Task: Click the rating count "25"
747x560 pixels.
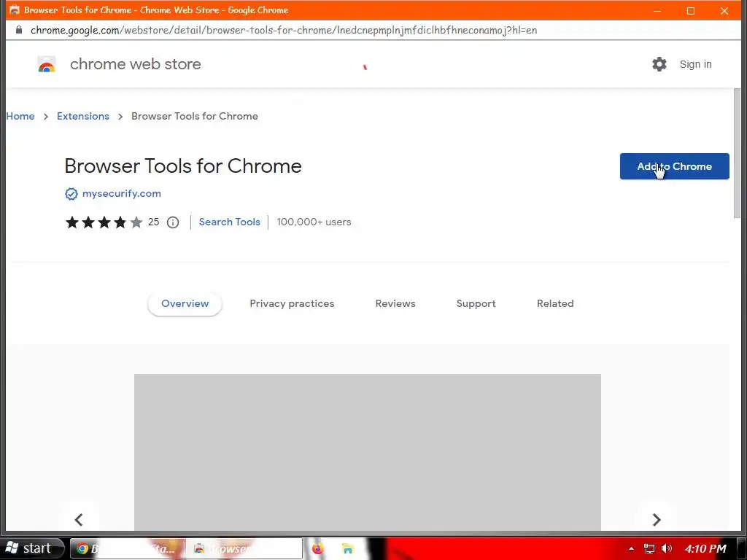Action: (x=153, y=222)
